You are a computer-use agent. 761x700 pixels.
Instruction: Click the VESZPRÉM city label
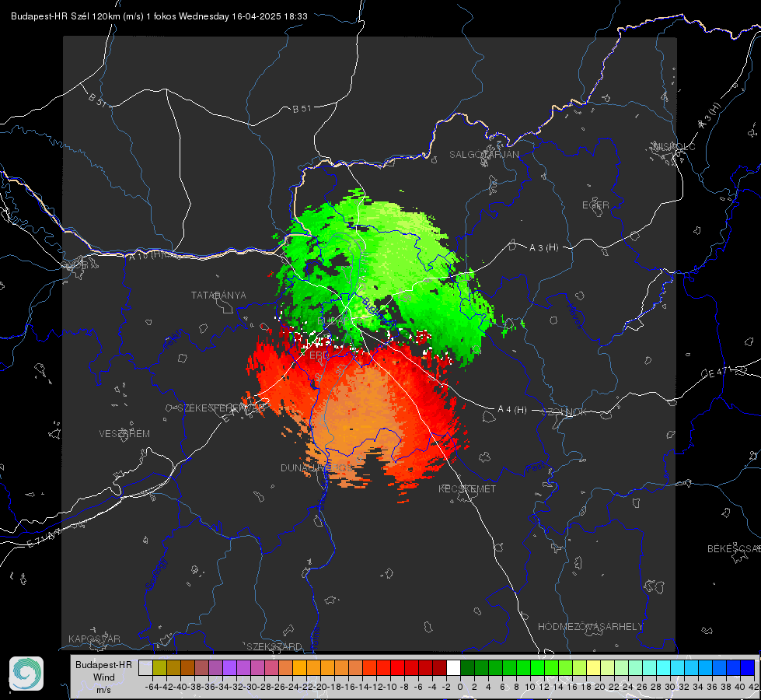124,434
